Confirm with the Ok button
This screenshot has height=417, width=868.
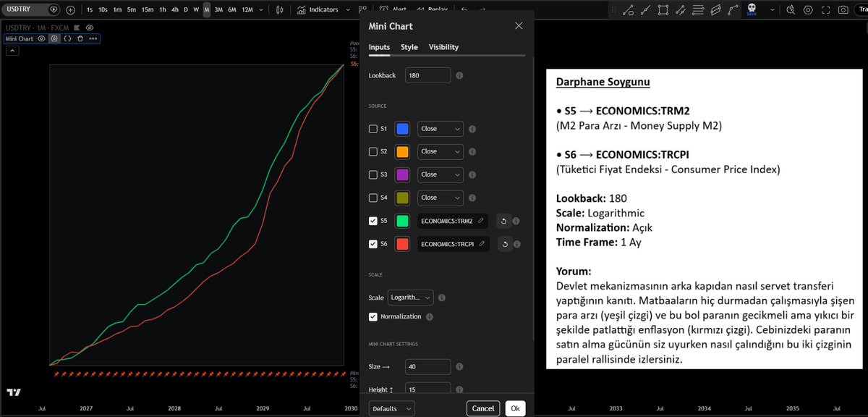click(x=515, y=408)
